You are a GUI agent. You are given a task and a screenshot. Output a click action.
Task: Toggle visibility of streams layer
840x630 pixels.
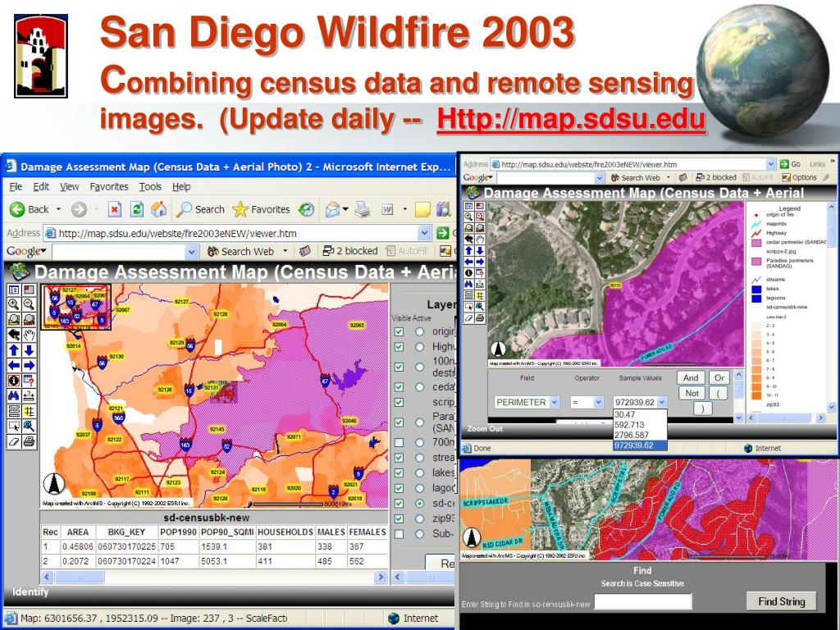click(399, 458)
